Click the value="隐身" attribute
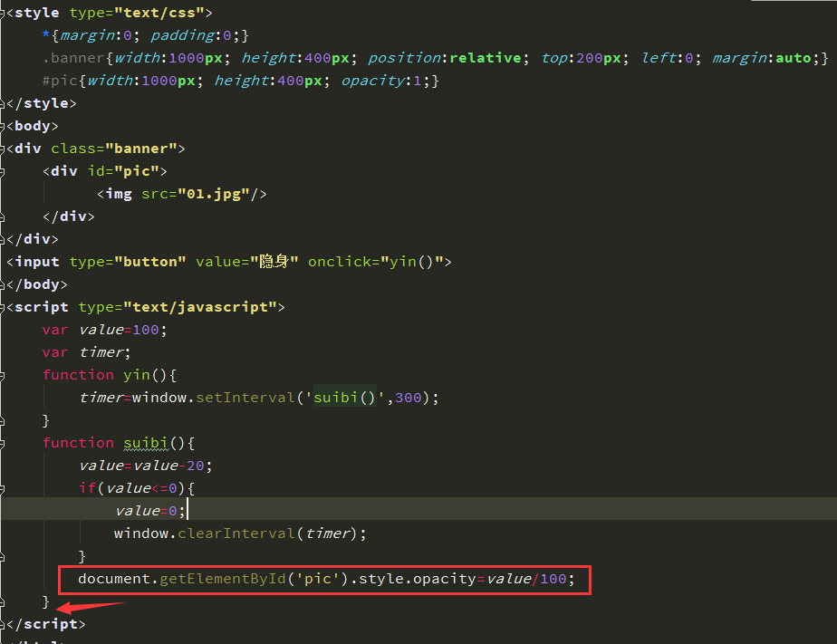The image size is (837, 644). 246,262
